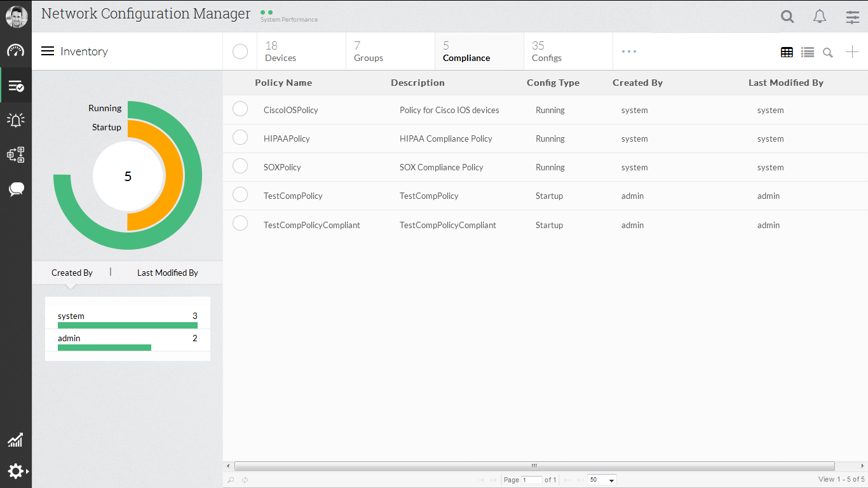Activate the search magnifier above the policy table
This screenshot has height=488, width=868.
pyautogui.click(x=827, y=52)
